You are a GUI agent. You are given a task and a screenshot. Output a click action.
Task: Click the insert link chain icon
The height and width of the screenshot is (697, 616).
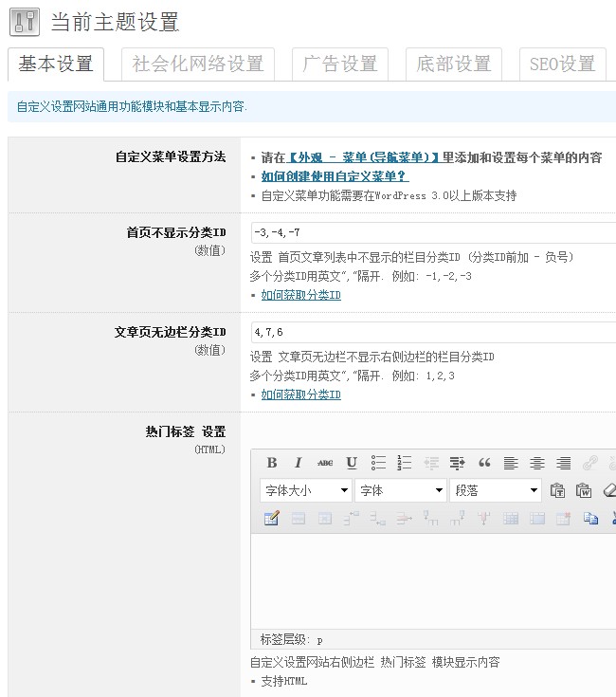[x=589, y=463]
